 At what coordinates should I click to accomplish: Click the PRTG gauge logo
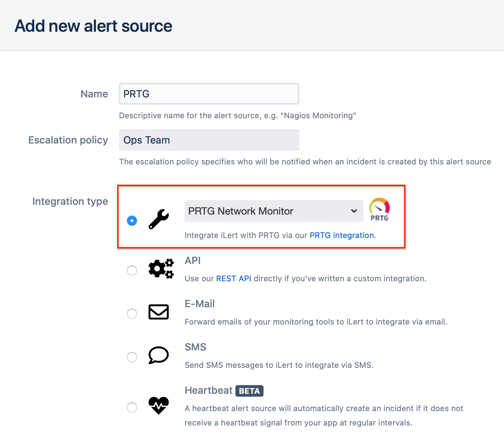pos(379,210)
